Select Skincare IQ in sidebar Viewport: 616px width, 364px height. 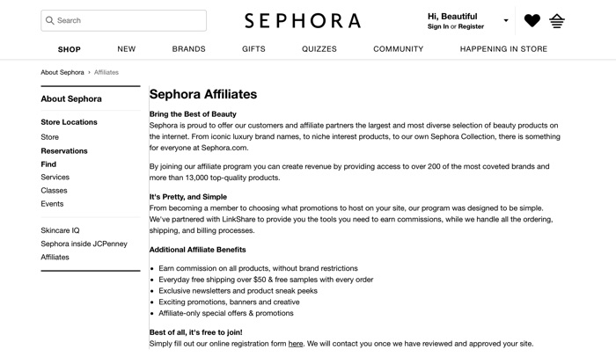(x=60, y=229)
